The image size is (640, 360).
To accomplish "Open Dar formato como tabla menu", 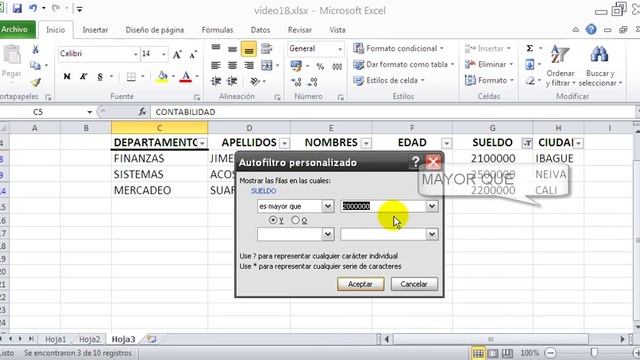I will coord(404,64).
